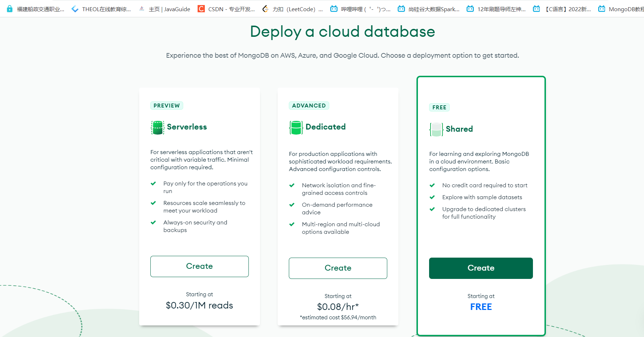Click the Serverless description paragraph
This screenshot has width=644, height=337.
[x=202, y=159]
